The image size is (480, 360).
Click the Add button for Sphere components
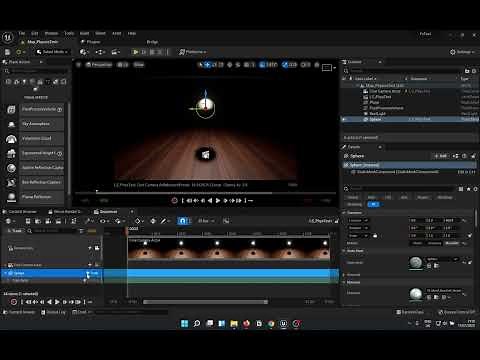pyautogui.click(x=441, y=156)
